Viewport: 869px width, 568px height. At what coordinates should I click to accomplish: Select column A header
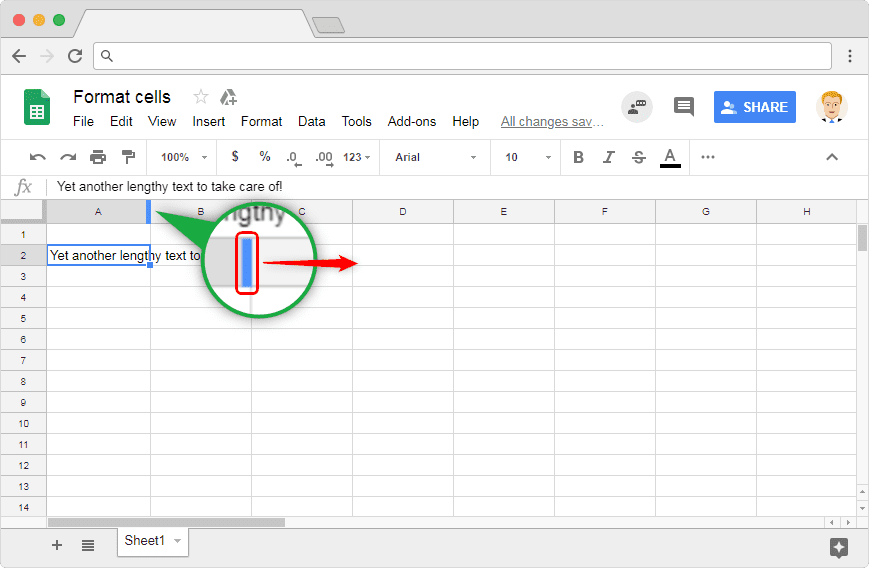(98, 212)
